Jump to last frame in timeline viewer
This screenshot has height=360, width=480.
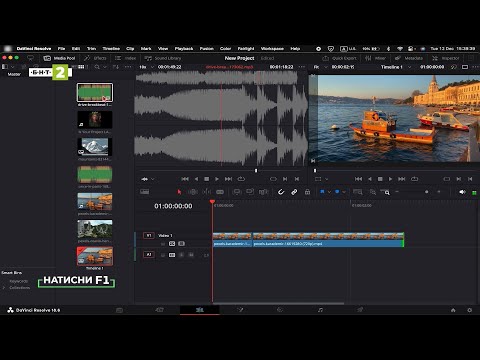[x=402, y=179]
